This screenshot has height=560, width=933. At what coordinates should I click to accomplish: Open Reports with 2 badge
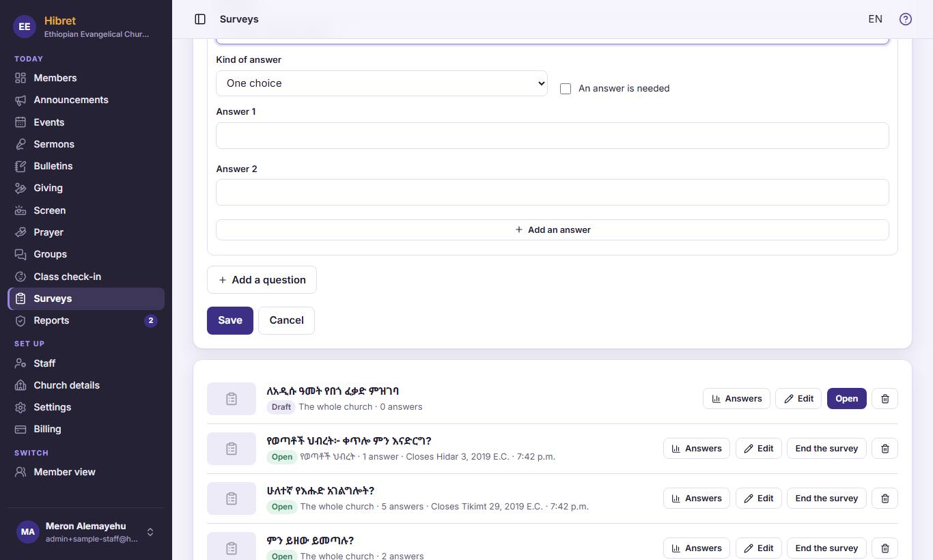point(86,320)
